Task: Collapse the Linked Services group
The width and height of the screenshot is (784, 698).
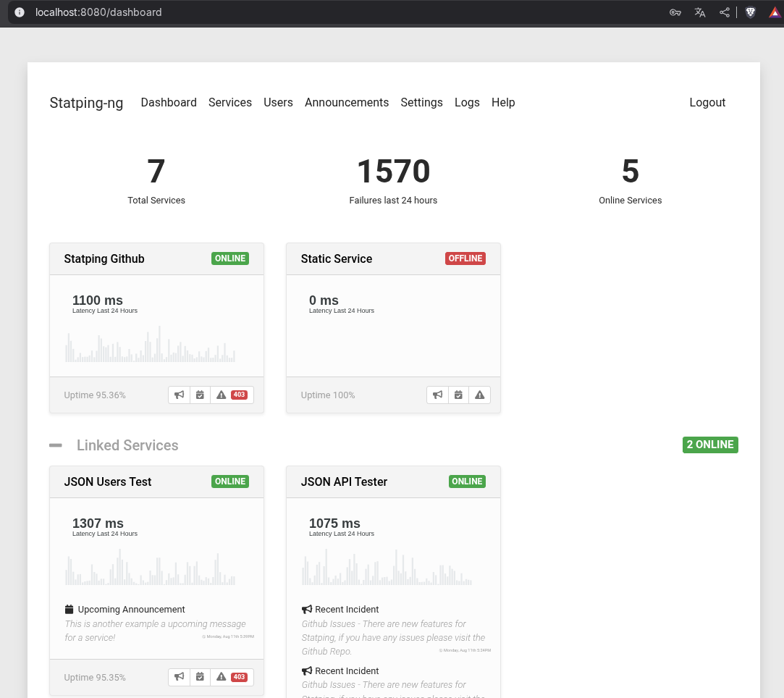Action: tap(56, 445)
